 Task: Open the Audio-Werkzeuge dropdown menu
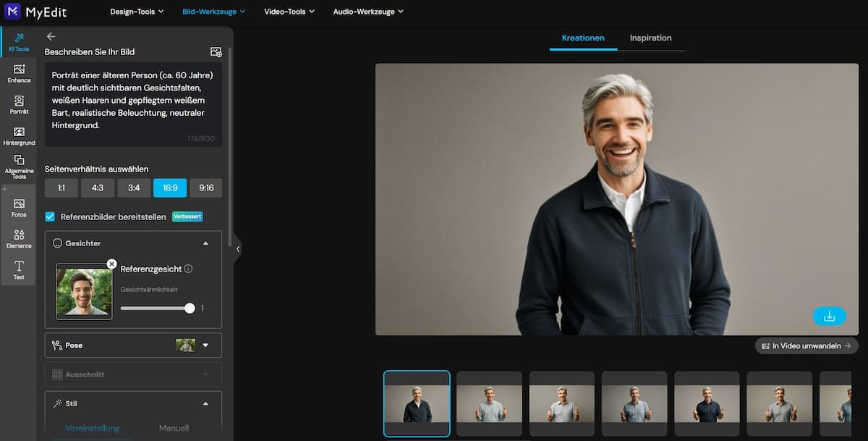pos(368,12)
